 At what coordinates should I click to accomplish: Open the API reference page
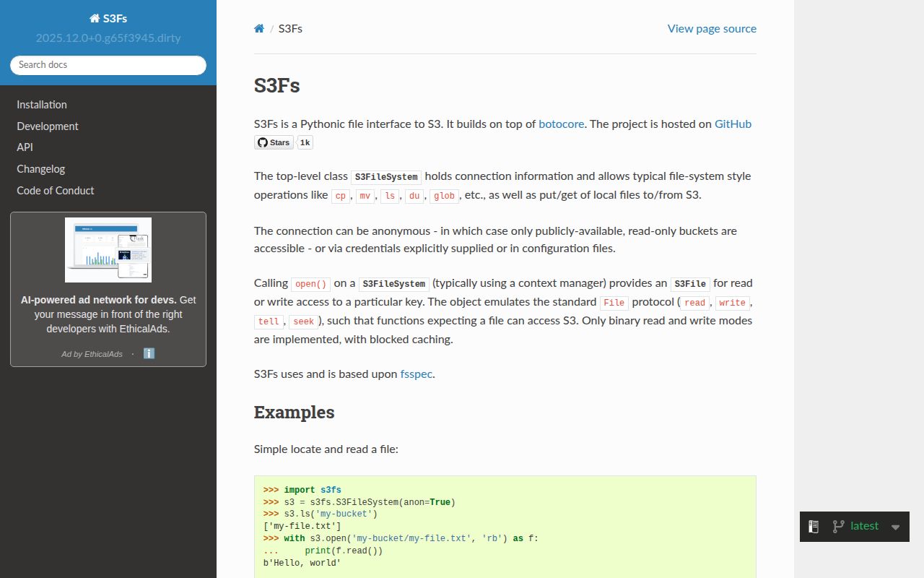pyautogui.click(x=25, y=147)
